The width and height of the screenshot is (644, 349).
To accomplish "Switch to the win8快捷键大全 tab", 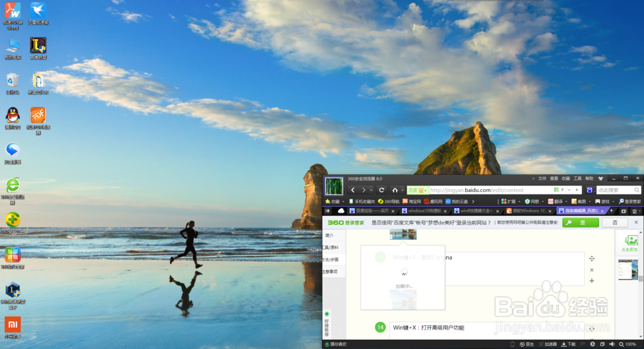I will click(477, 211).
